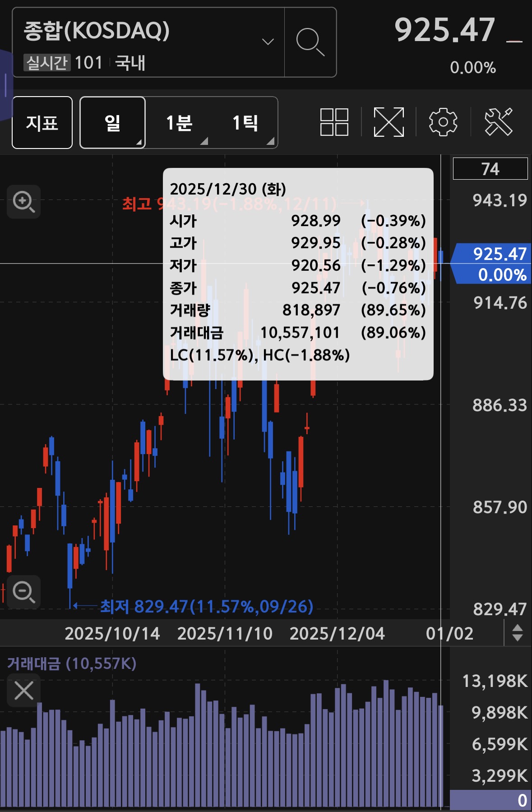Open drawing tools wrench icon
532x812 pixels.
[x=498, y=122]
